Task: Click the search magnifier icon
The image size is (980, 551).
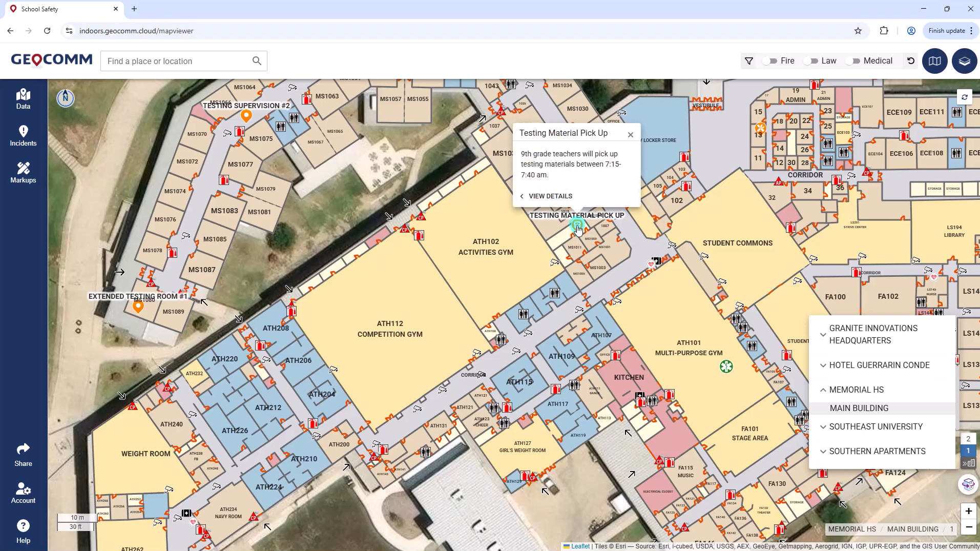Action: [257, 61]
